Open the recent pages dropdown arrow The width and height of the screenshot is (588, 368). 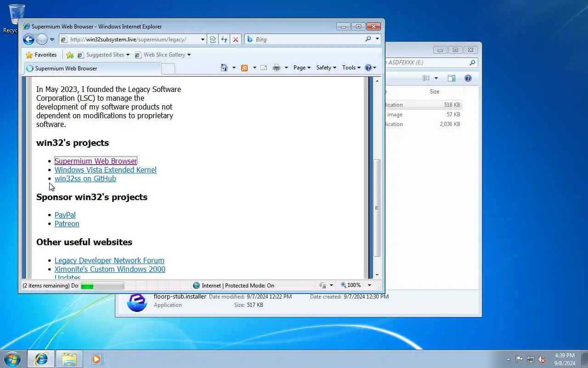(52, 40)
